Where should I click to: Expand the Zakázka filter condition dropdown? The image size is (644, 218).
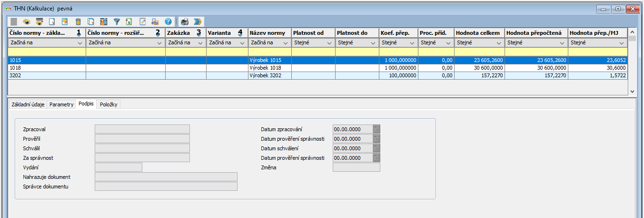(x=201, y=43)
